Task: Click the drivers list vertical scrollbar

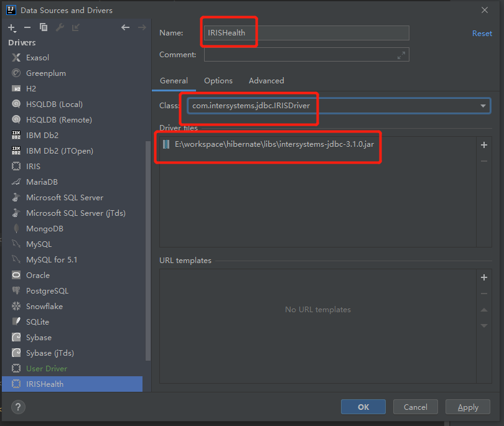Action: click(147, 249)
